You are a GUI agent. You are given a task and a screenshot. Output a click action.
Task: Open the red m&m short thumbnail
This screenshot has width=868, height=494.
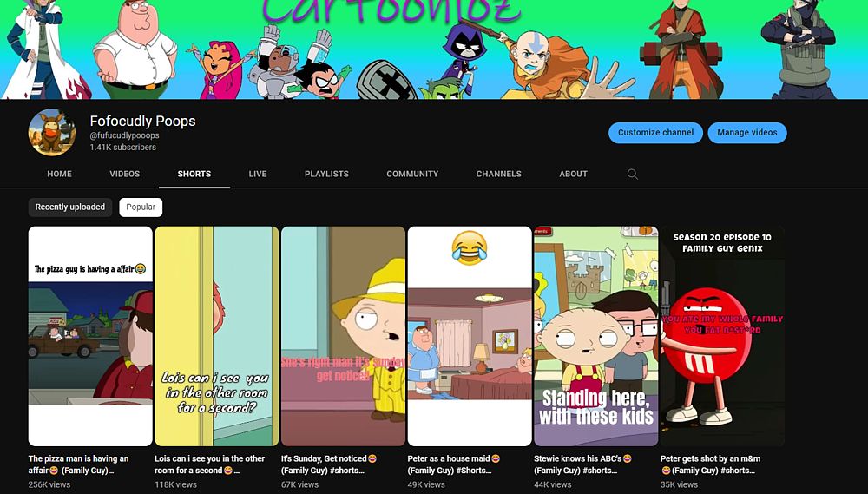[x=722, y=336]
